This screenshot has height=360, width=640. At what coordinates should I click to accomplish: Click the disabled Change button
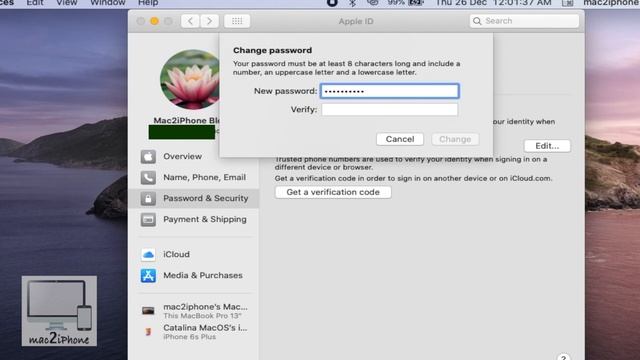455,139
